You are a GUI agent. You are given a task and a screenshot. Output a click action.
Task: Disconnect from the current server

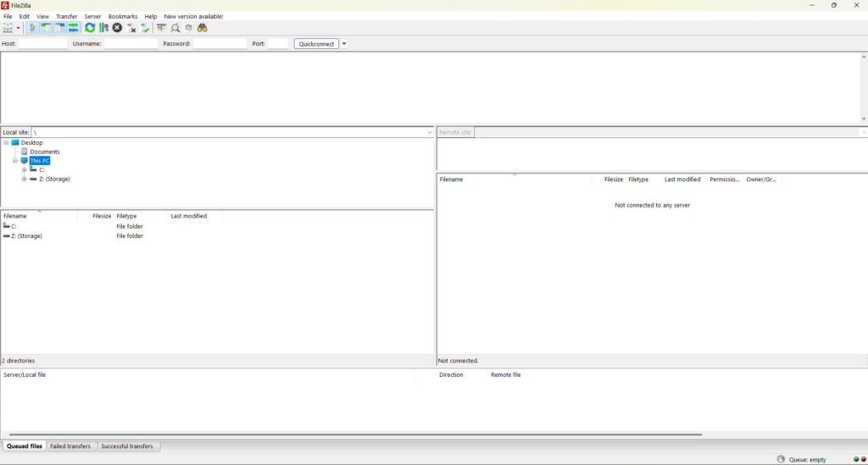click(x=131, y=28)
